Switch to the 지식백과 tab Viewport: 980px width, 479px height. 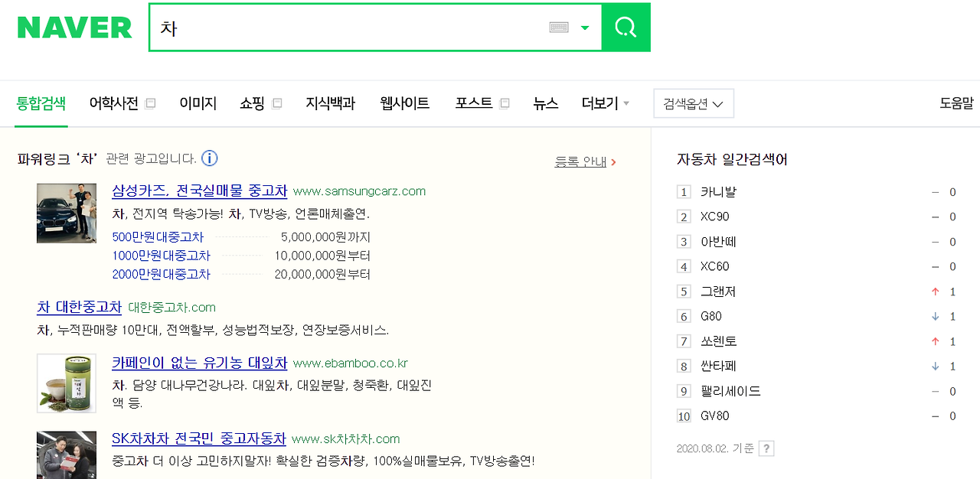coord(329,103)
